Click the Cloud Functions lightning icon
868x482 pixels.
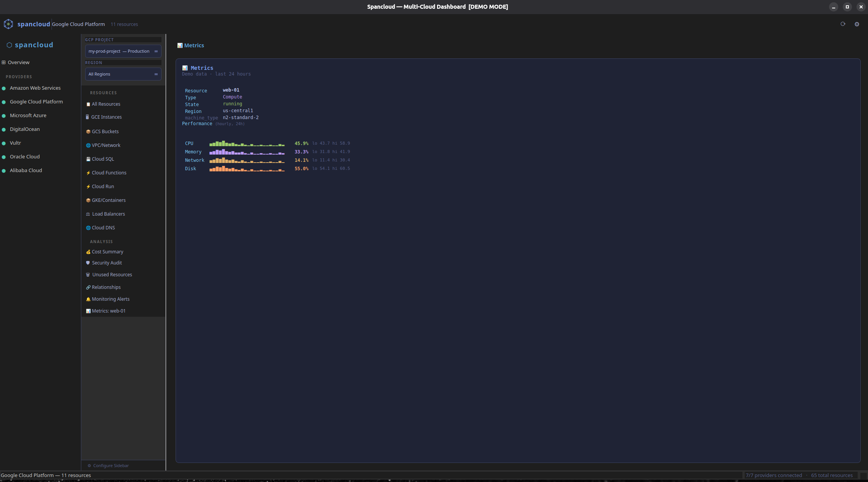[x=88, y=173]
